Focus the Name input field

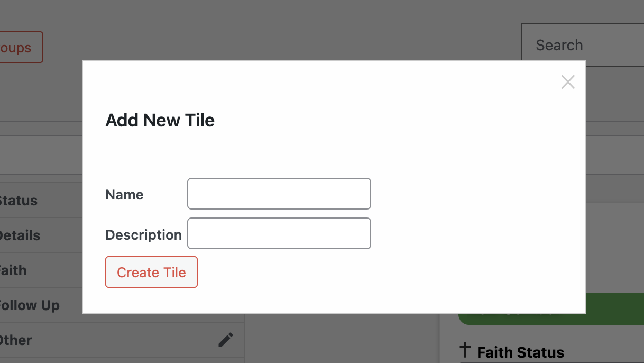[279, 194]
